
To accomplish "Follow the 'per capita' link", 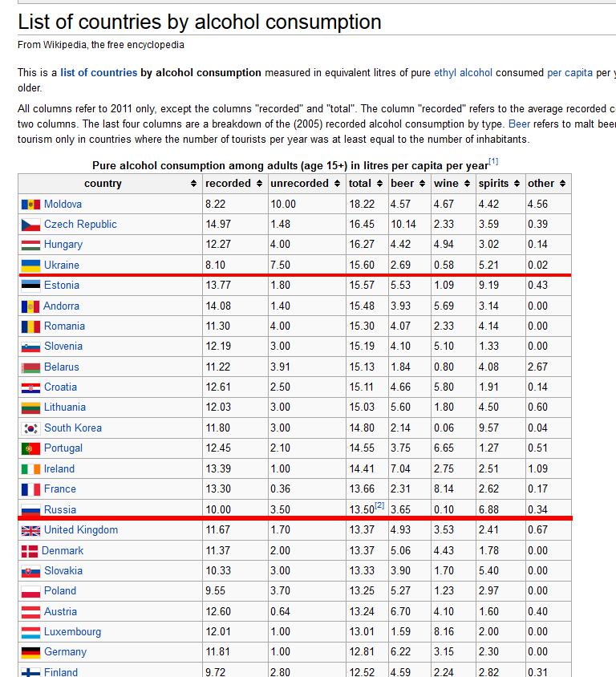I will pos(569,72).
